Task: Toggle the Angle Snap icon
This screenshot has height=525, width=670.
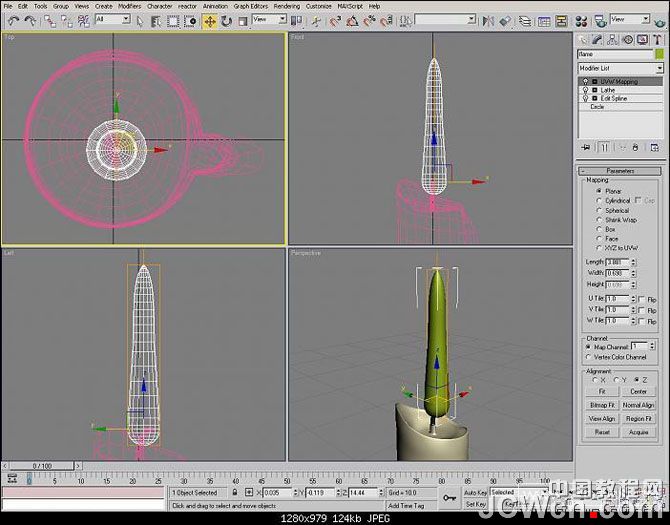Action: (353, 21)
